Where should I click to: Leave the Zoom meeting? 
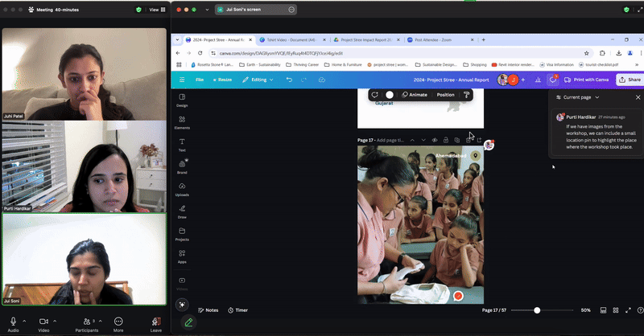pos(155,324)
